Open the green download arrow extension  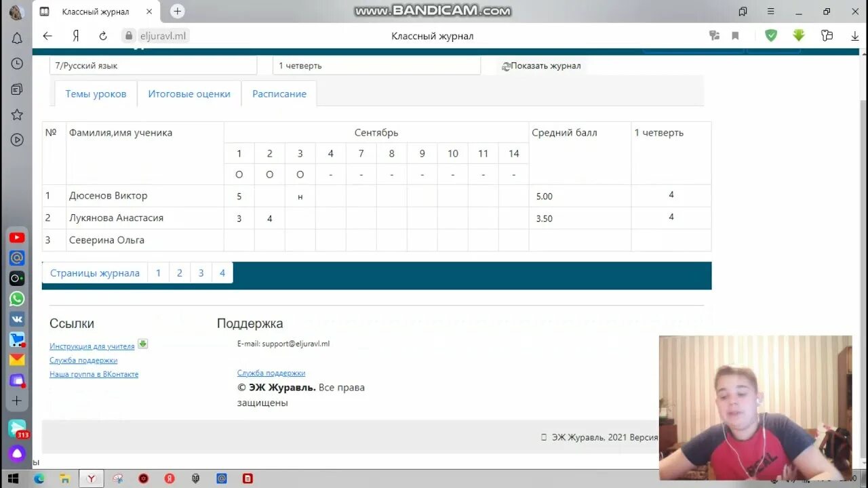click(799, 36)
